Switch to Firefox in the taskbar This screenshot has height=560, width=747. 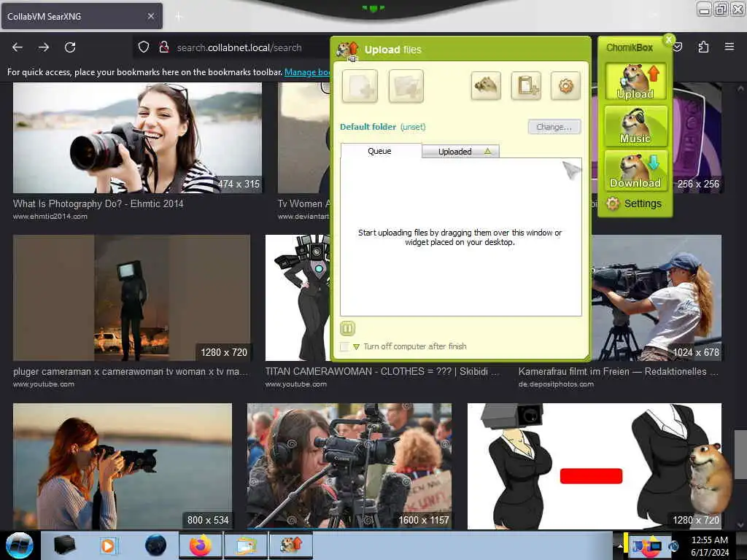point(201,545)
